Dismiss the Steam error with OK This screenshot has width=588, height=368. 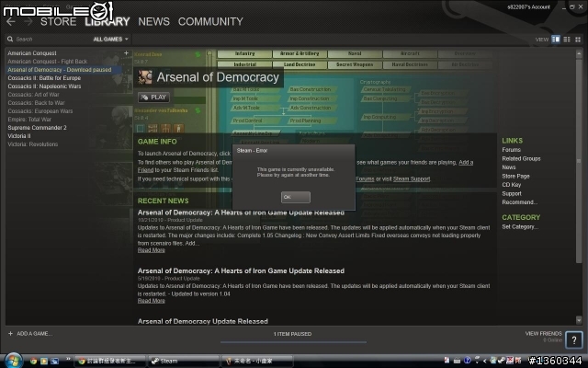pyautogui.click(x=296, y=197)
